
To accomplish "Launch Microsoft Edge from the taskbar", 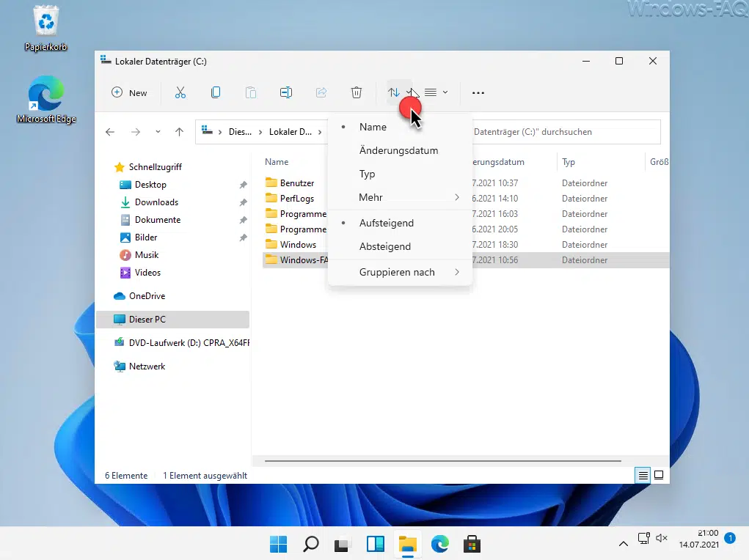I will 439,545.
